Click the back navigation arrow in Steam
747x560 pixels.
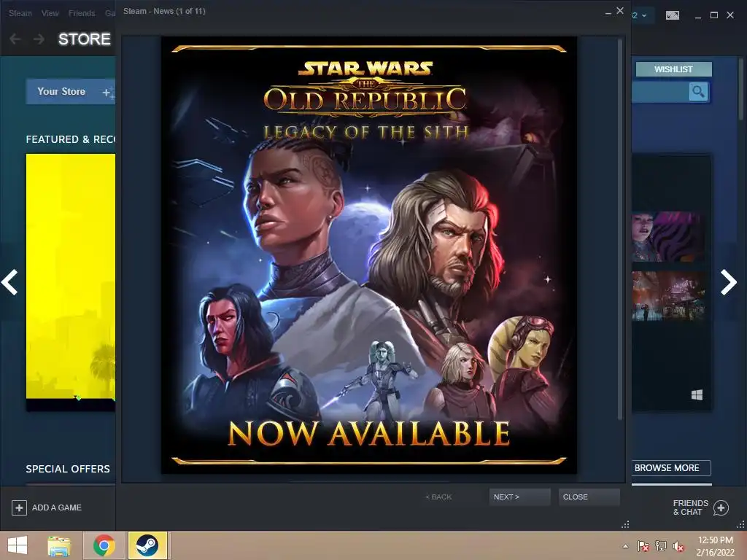(x=15, y=39)
